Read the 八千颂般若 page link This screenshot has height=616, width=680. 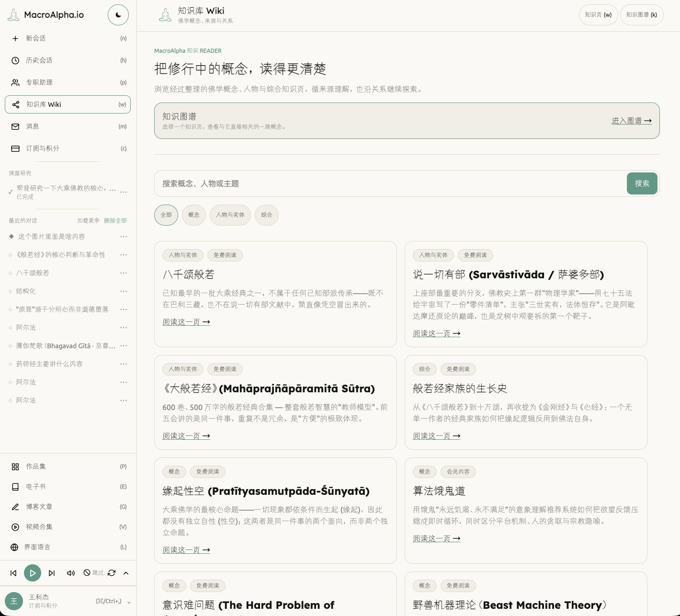186,322
